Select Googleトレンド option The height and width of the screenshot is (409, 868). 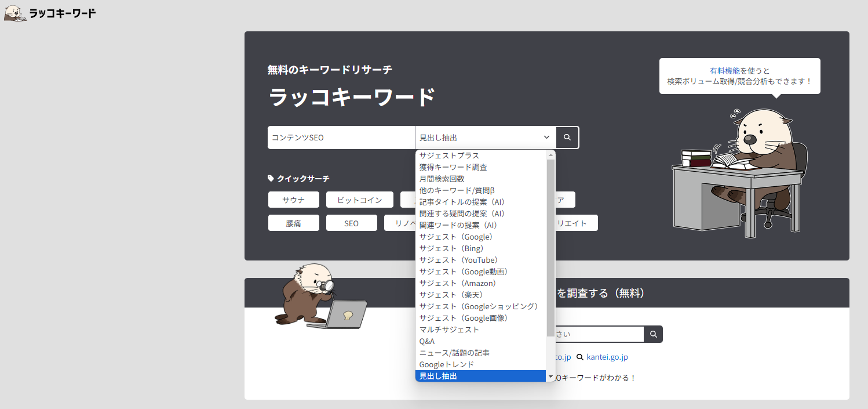(x=481, y=364)
